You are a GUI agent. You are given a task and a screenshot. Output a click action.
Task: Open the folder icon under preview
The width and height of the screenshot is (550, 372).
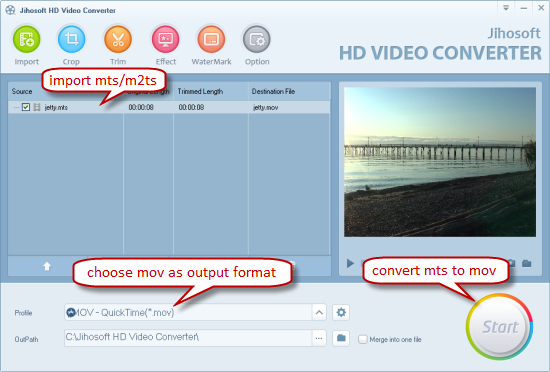point(526,263)
